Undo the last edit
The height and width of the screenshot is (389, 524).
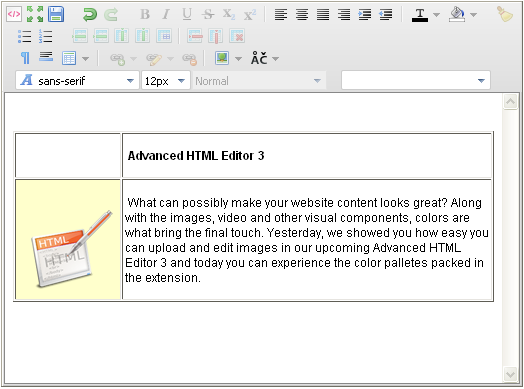pyautogui.click(x=90, y=14)
